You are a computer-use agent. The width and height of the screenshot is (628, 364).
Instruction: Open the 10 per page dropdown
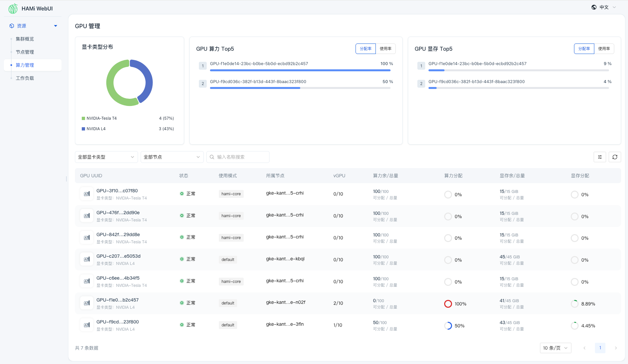[555, 348]
